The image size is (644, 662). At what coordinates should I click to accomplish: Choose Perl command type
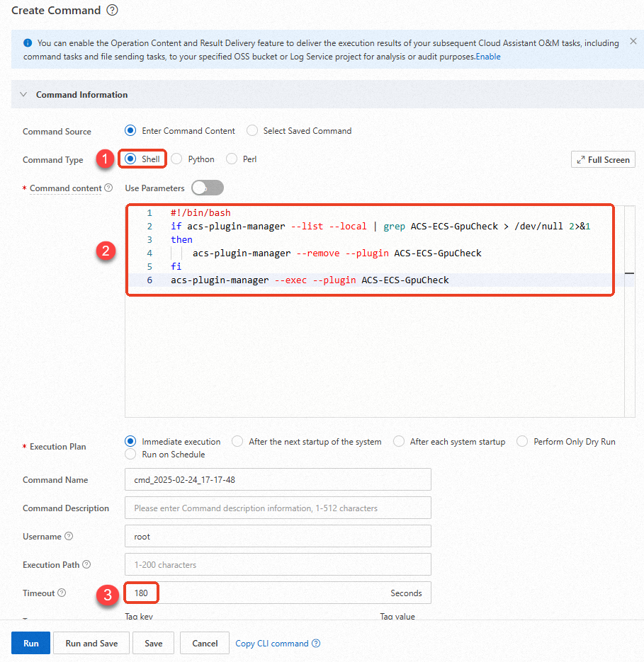[x=232, y=159]
